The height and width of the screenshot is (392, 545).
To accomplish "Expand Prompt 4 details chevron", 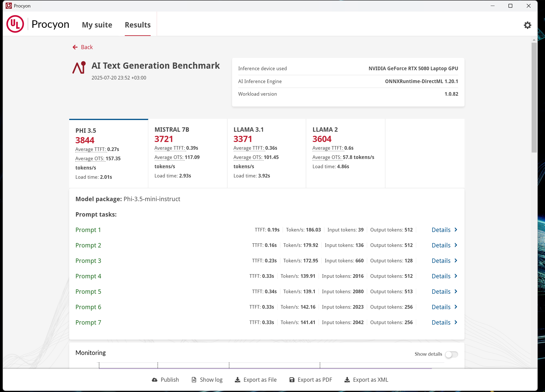I will pyautogui.click(x=456, y=276).
